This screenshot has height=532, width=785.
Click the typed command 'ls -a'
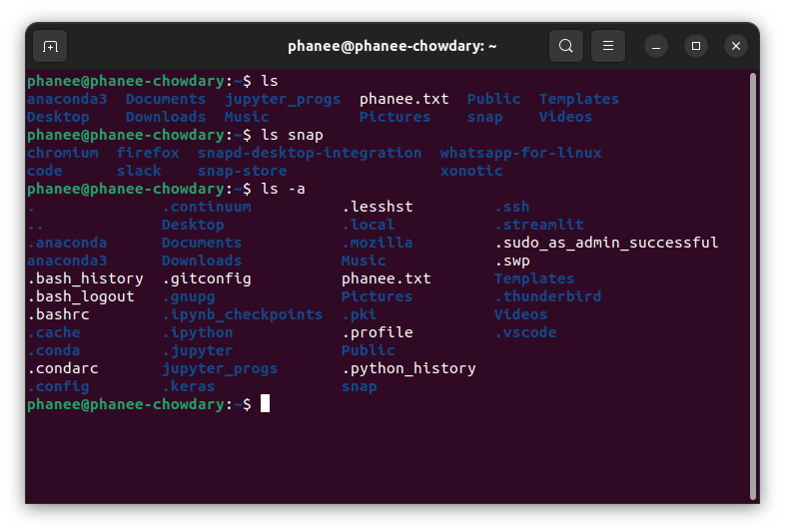point(283,189)
